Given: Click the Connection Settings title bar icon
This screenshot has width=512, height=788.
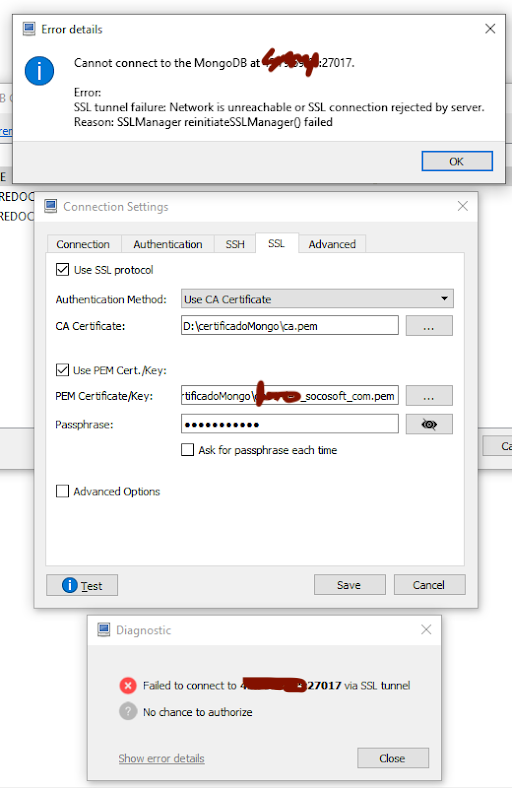Looking at the screenshot, I should click(x=50, y=206).
